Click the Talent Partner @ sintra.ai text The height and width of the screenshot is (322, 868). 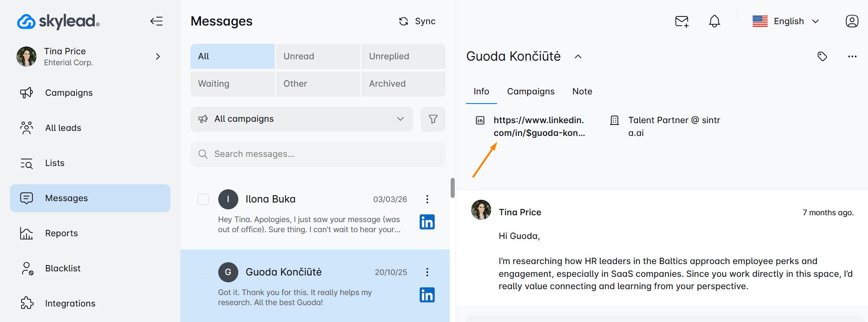(674, 126)
